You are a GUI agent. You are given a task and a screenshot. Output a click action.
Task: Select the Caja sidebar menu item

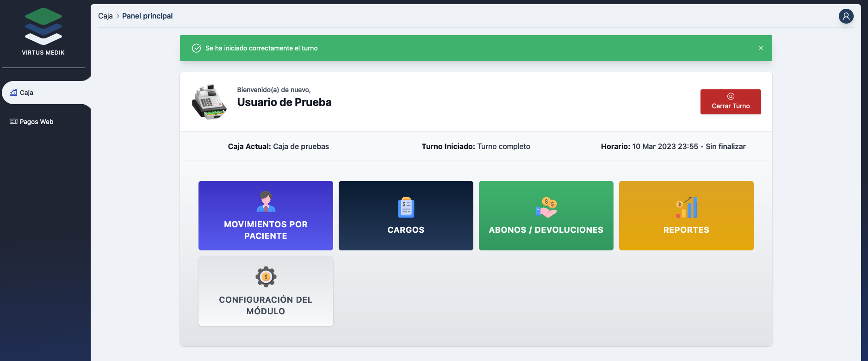click(x=26, y=93)
